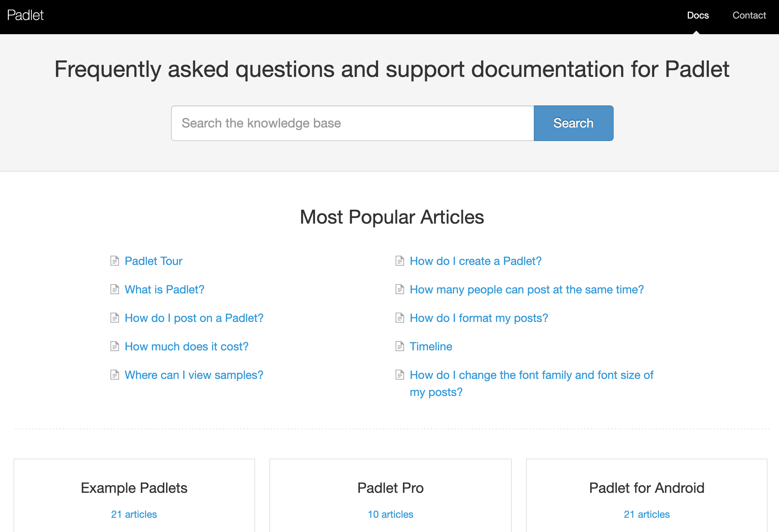Screen dimensions: 779x532
Task: Open the Padlet Pro category heading
Action: pos(390,488)
